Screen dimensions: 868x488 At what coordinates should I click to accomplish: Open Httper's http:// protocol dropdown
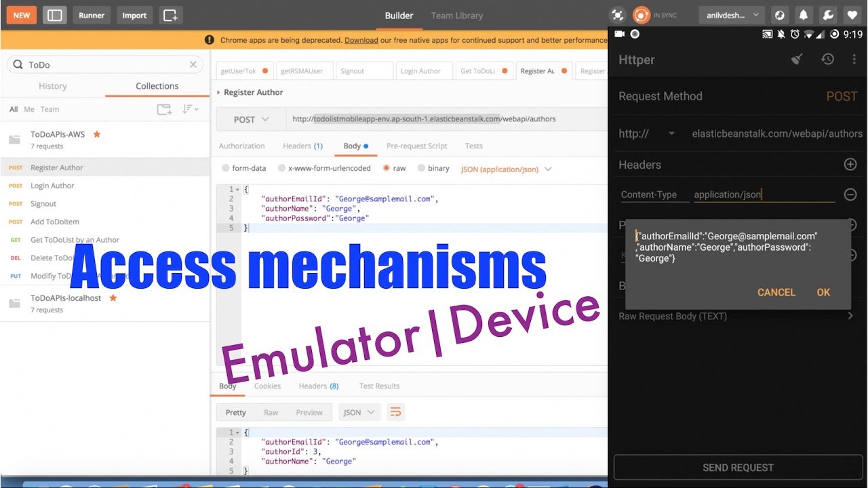point(647,134)
